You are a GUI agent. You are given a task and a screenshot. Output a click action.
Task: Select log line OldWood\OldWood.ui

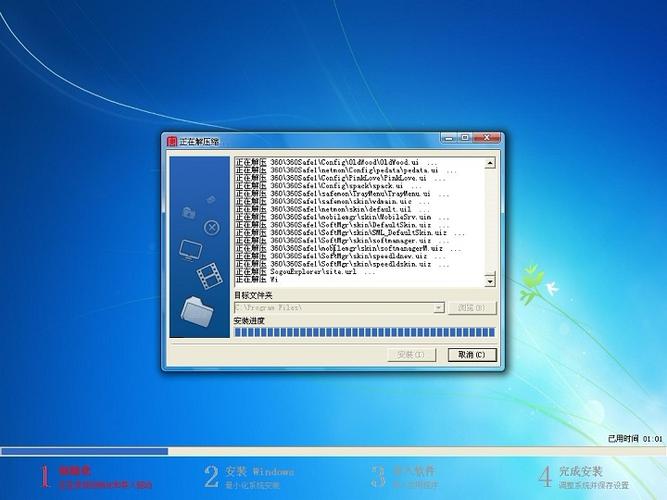tap(336, 162)
